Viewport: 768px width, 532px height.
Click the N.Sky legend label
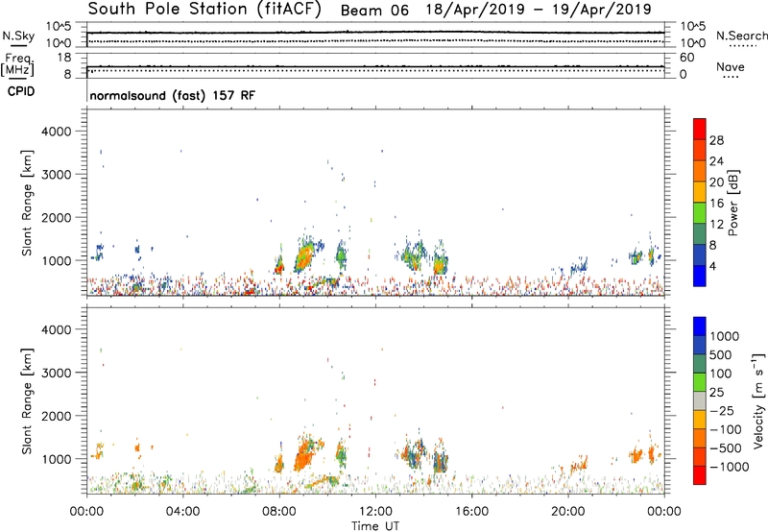[18, 36]
